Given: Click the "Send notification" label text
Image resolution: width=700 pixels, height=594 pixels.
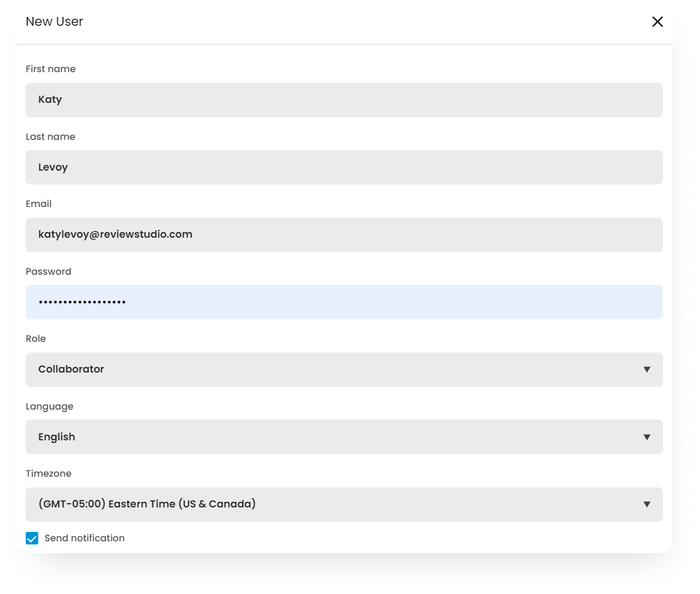Looking at the screenshot, I should [x=85, y=538].
